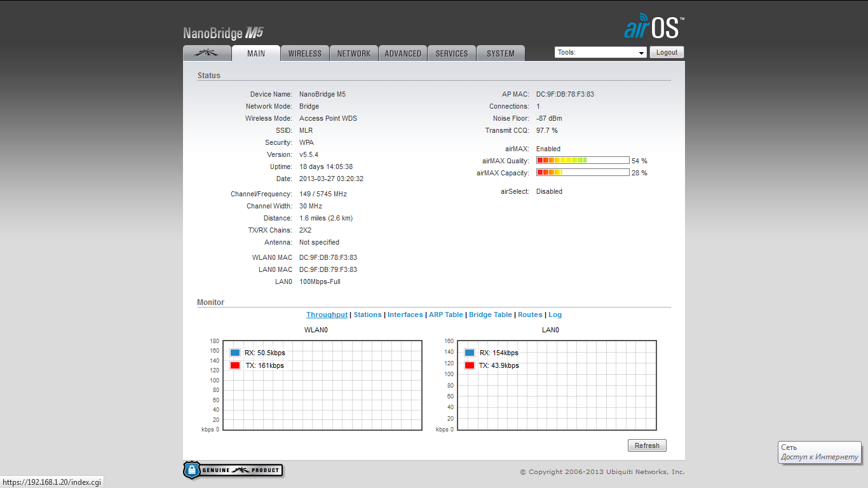Click the Status section heading
The height and width of the screenshot is (488, 868).
[x=209, y=76]
